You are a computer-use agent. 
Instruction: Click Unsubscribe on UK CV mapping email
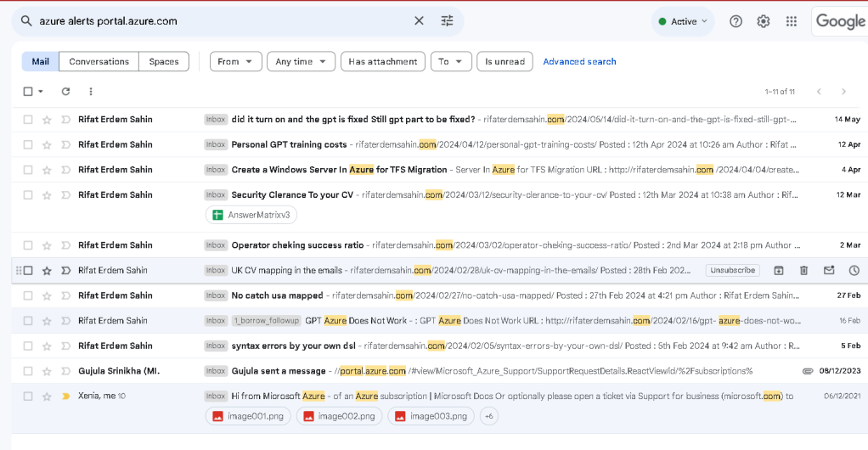tap(732, 270)
